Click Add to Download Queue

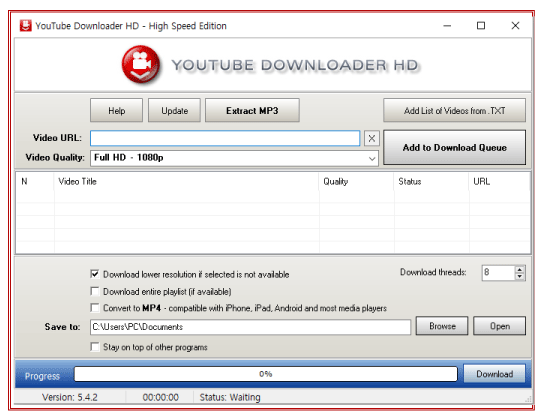pos(454,147)
